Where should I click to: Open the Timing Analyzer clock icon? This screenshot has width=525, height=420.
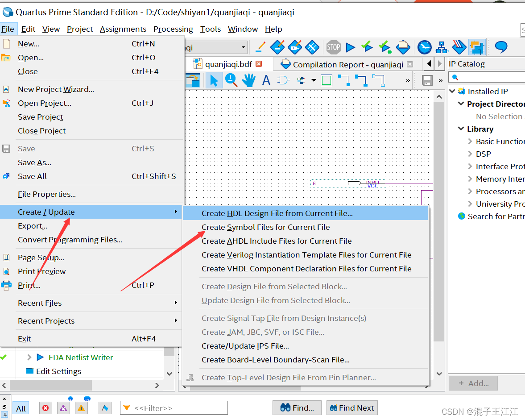click(424, 47)
